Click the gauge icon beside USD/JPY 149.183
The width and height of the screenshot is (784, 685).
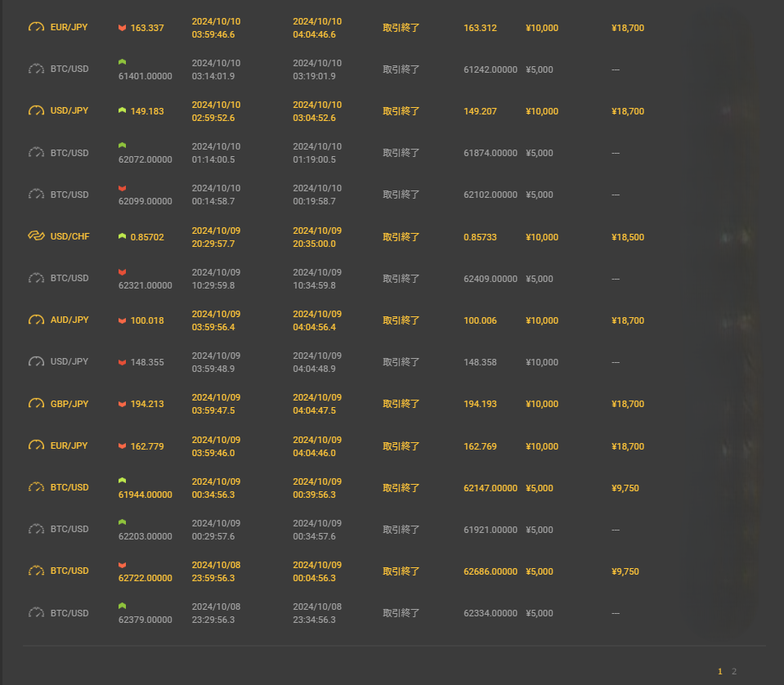coord(36,110)
